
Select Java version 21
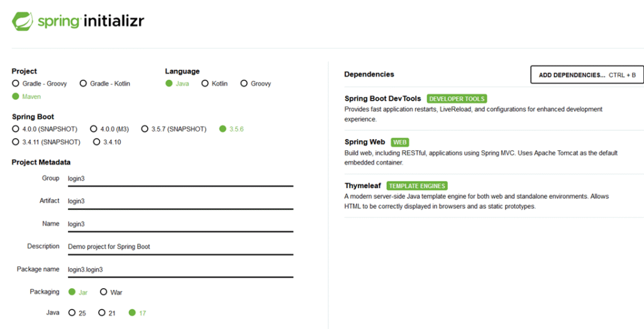pyautogui.click(x=102, y=313)
